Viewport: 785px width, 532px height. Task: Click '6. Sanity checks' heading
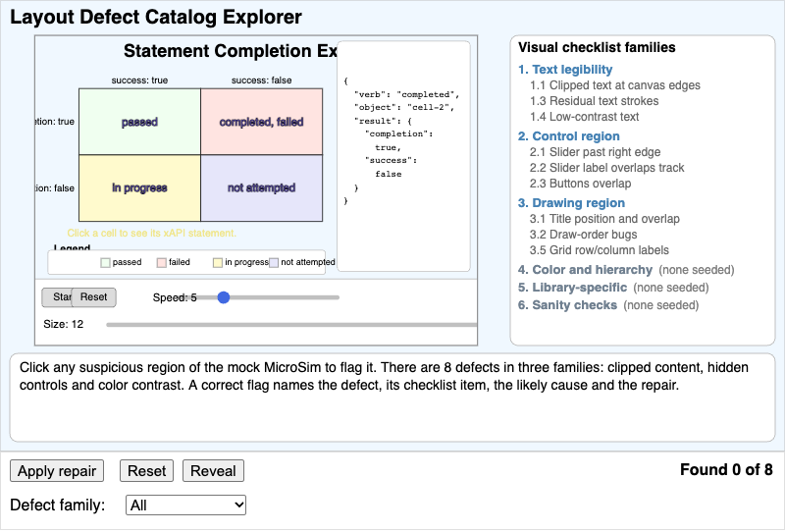tap(567, 305)
